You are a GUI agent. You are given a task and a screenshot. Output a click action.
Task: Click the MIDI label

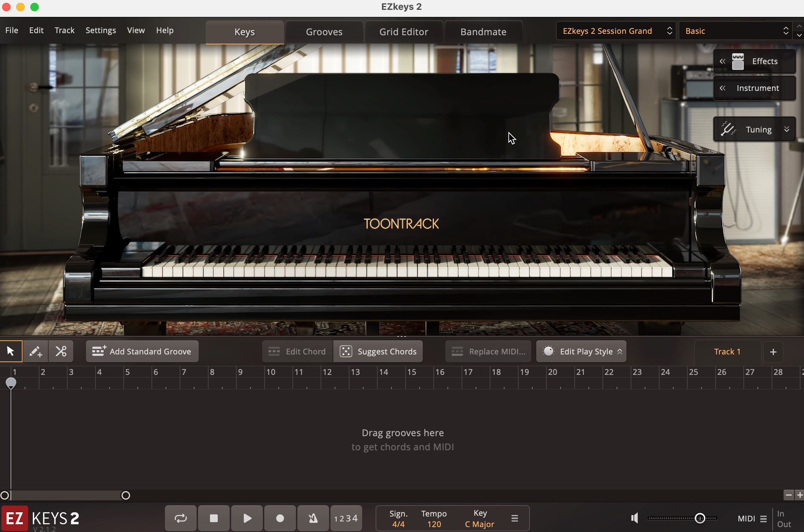(x=746, y=519)
